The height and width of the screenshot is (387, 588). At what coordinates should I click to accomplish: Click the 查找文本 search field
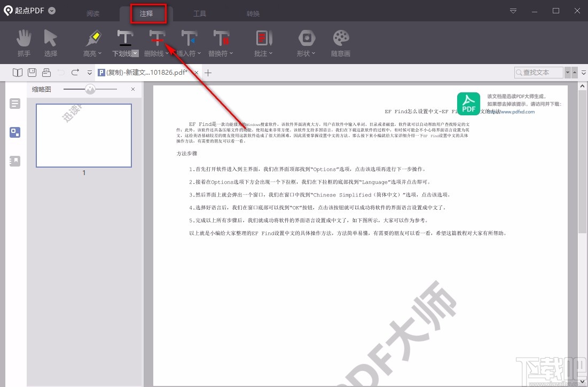(x=538, y=72)
